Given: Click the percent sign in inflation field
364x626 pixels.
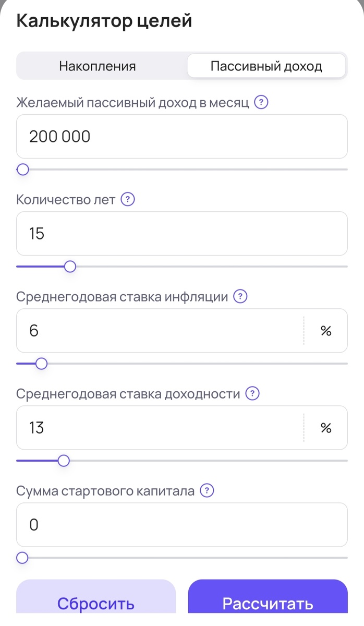Looking at the screenshot, I should click(325, 330).
